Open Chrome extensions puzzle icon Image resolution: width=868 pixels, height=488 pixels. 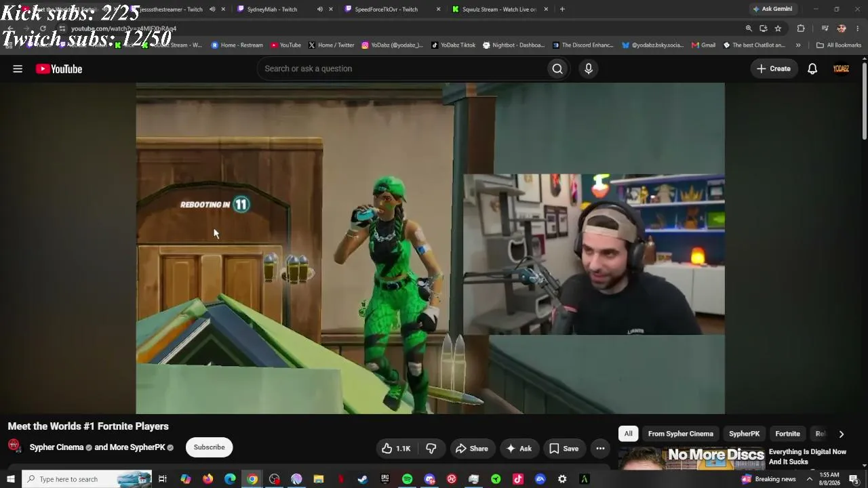(801, 28)
